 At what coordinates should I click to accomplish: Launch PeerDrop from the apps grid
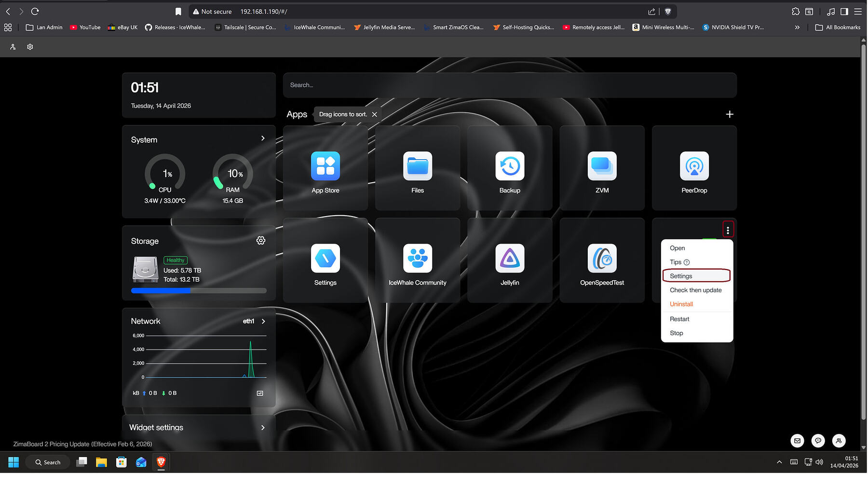coord(693,166)
